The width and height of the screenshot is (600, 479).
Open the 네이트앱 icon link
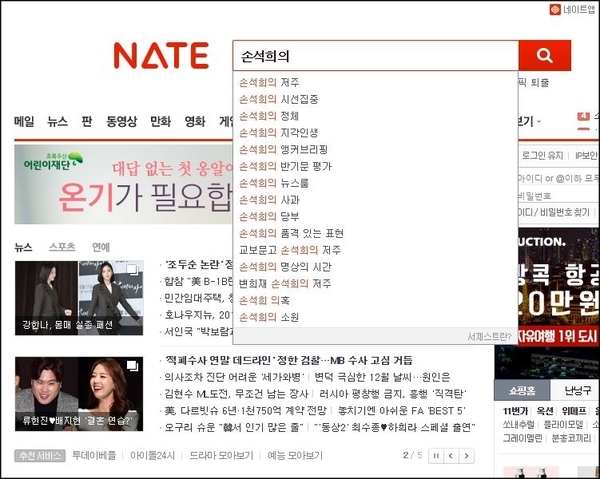click(572, 9)
